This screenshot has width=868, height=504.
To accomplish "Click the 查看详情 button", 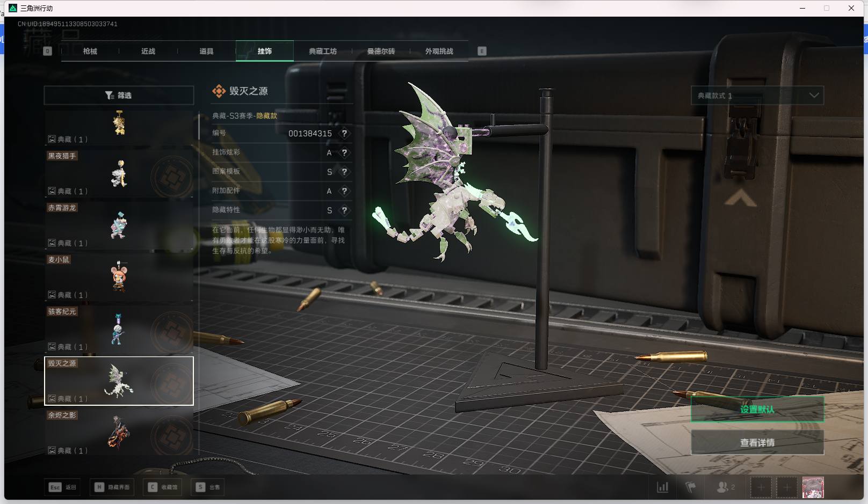I will click(x=757, y=442).
